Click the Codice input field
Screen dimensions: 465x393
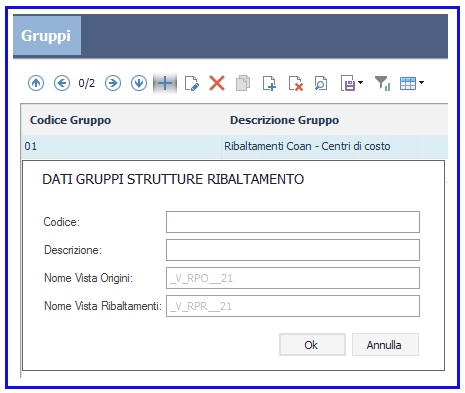pos(293,222)
